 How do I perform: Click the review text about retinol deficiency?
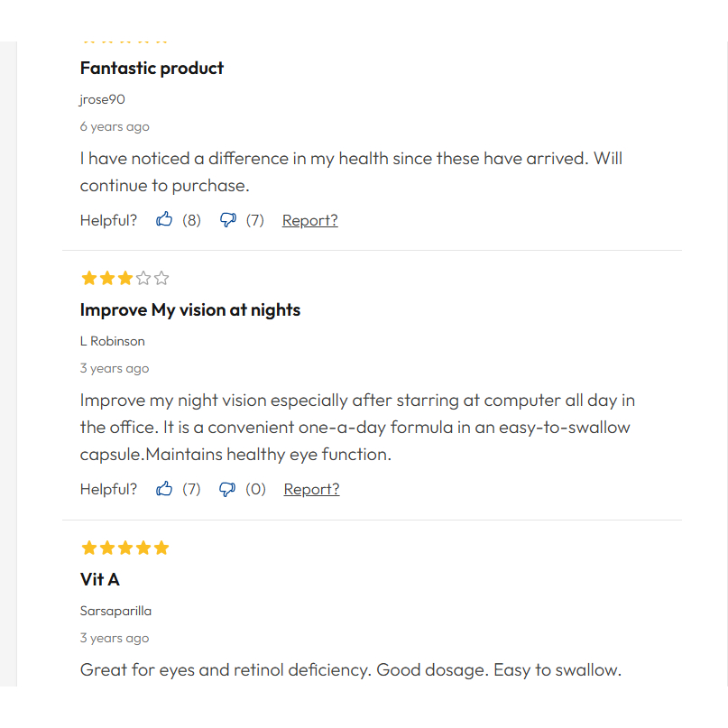pyautogui.click(x=350, y=670)
